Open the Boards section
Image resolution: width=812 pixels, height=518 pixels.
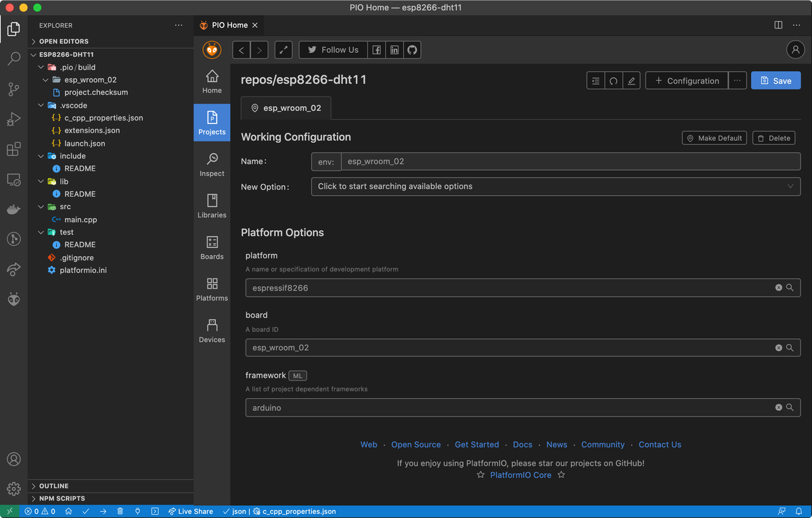pyautogui.click(x=212, y=248)
